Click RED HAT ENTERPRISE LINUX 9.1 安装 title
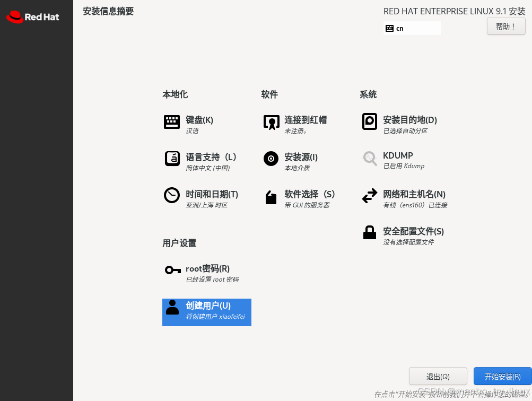Screen dimensions: 532x401 coord(455,11)
